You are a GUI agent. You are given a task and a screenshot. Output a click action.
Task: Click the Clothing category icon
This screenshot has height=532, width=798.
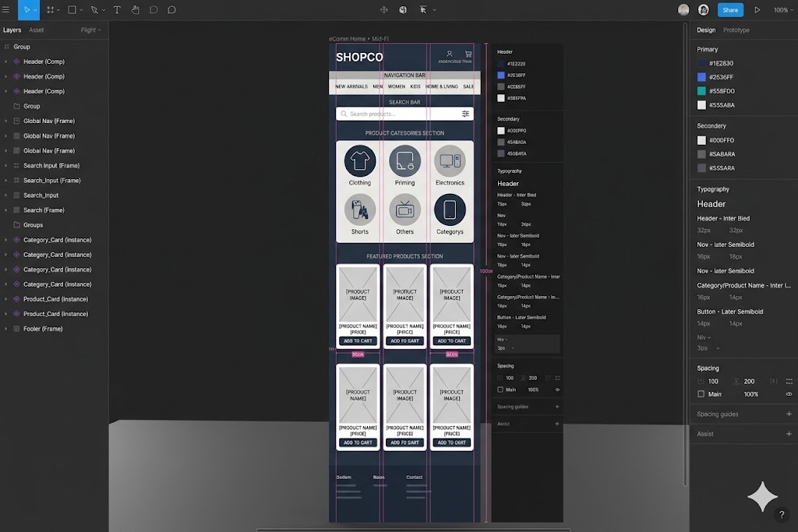360,160
